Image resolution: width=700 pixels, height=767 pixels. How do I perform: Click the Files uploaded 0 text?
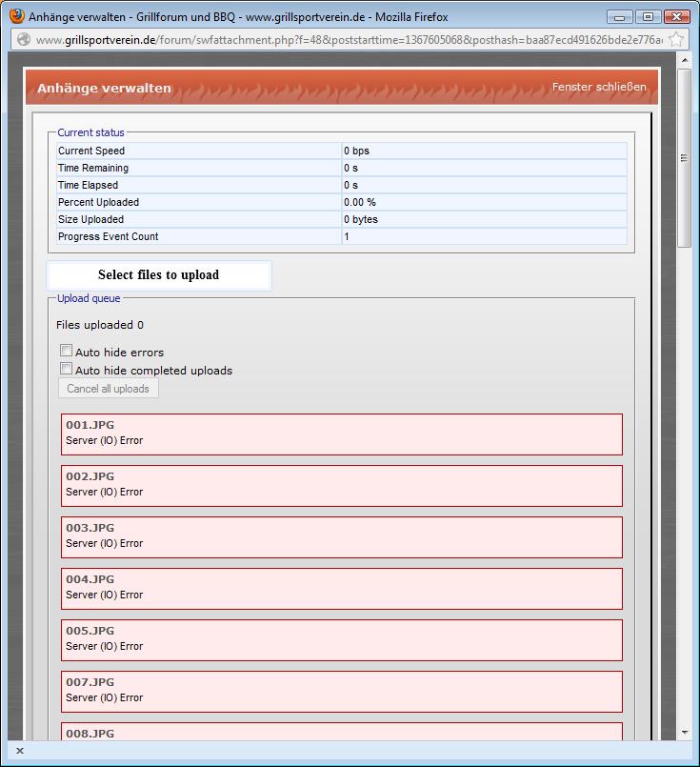click(100, 325)
